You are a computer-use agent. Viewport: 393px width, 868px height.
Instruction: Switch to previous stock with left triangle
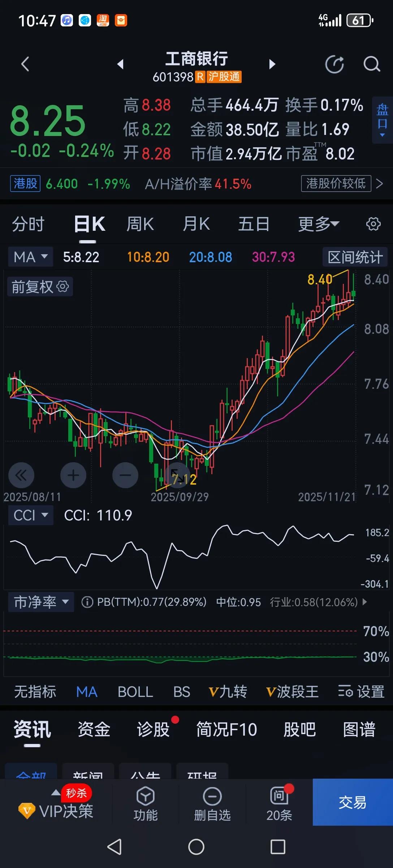(x=121, y=64)
